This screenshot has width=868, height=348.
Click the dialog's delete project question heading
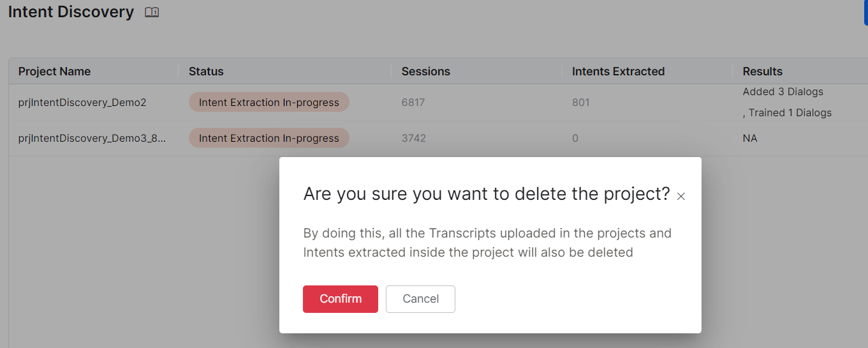click(487, 194)
